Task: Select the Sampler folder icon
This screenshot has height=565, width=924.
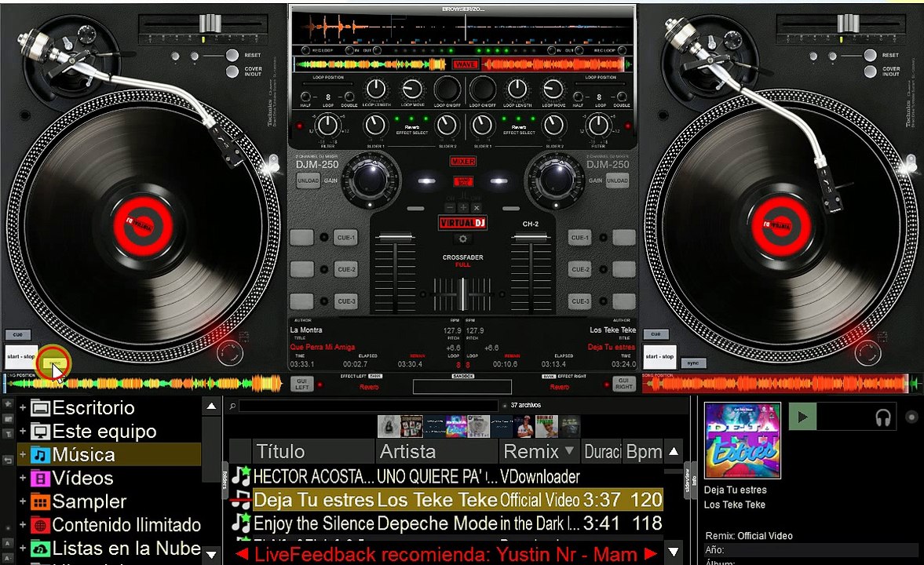Action: click(40, 501)
